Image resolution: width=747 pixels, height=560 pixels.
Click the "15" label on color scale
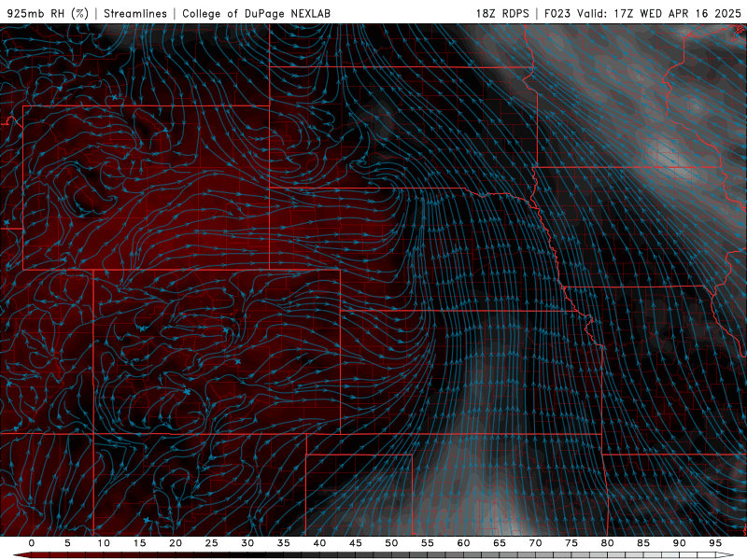click(139, 543)
